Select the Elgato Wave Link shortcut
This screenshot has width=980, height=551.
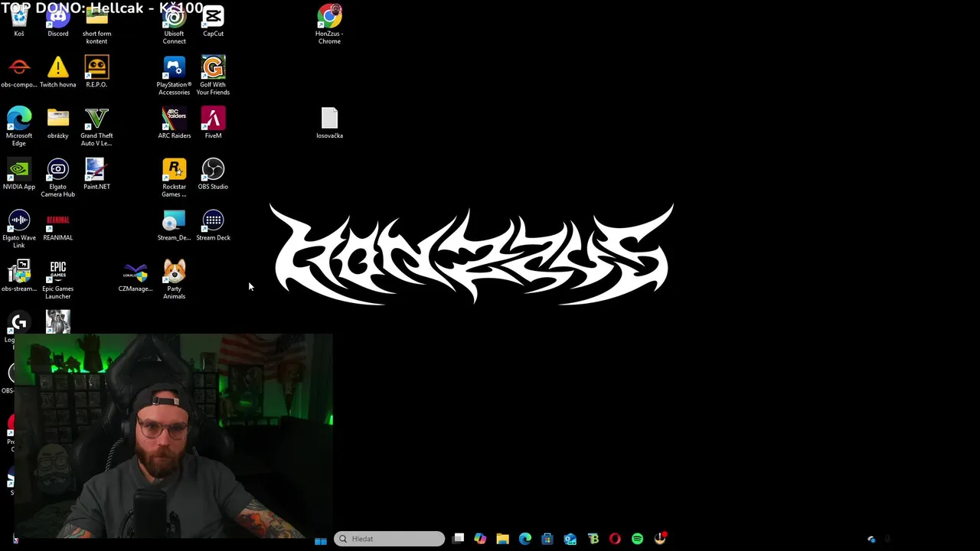[19, 230]
